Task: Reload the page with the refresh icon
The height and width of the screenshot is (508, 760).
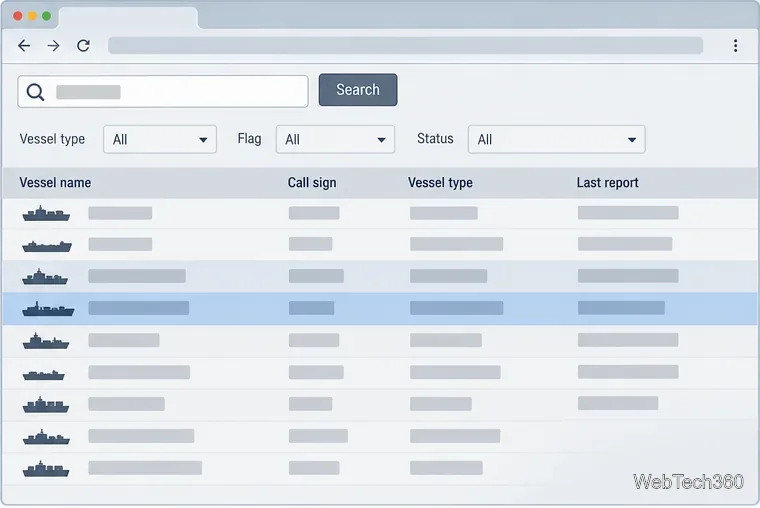Action: pos(83,46)
